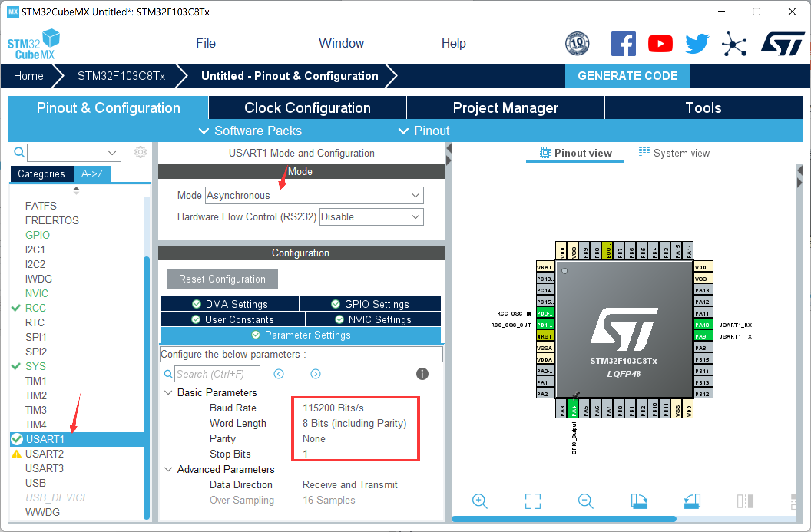Open the Facebook icon link
This screenshot has height=532, width=811.
pyautogui.click(x=623, y=44)
